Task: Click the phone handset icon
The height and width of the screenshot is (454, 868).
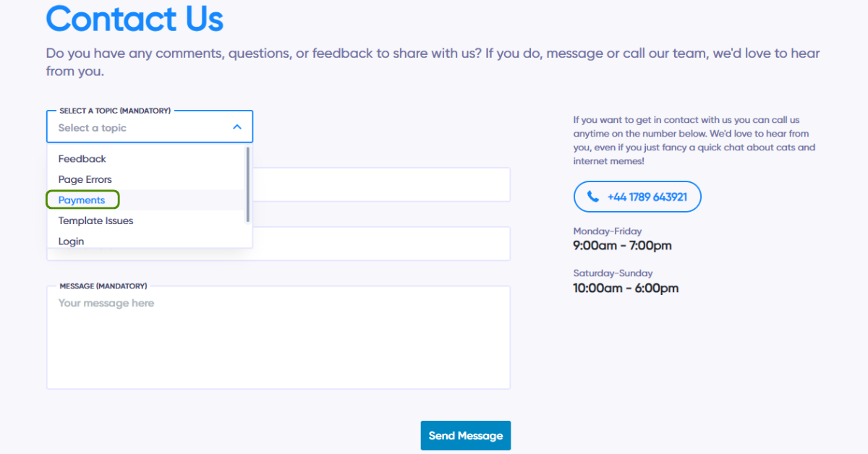Action: point(593,197)
